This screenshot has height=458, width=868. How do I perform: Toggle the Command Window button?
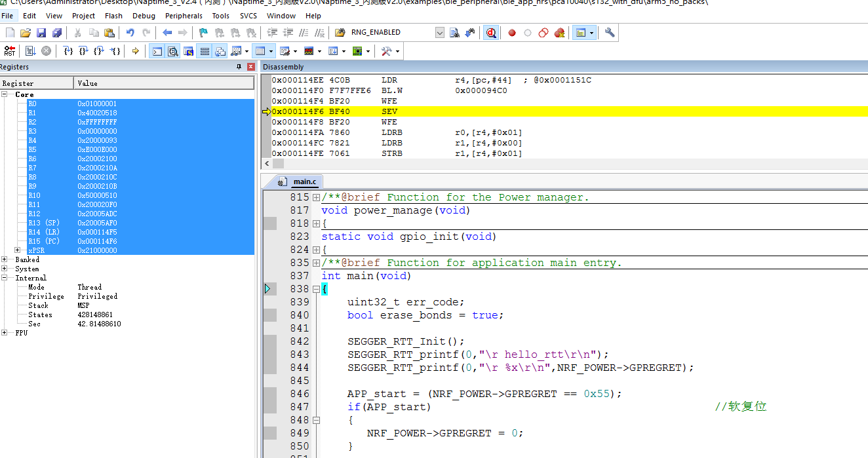point(157,50)
